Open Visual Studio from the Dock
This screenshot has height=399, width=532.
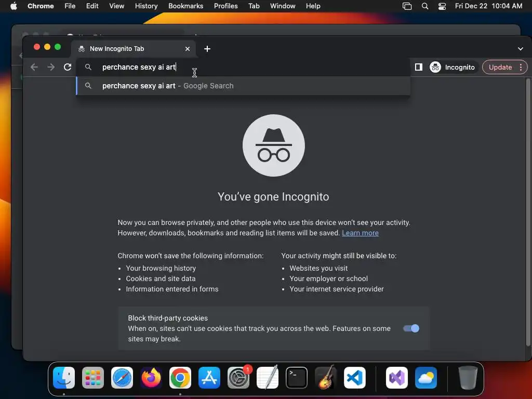(397, 378)
